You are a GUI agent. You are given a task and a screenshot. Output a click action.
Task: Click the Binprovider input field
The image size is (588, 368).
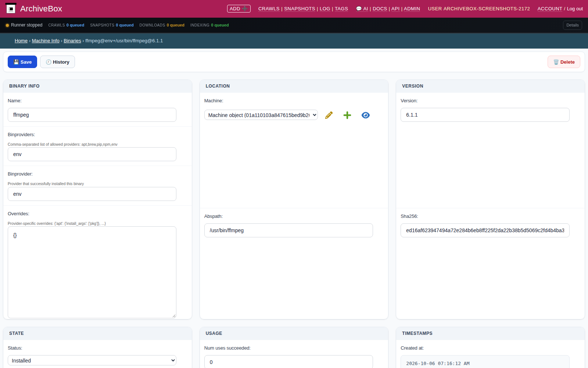92,194
